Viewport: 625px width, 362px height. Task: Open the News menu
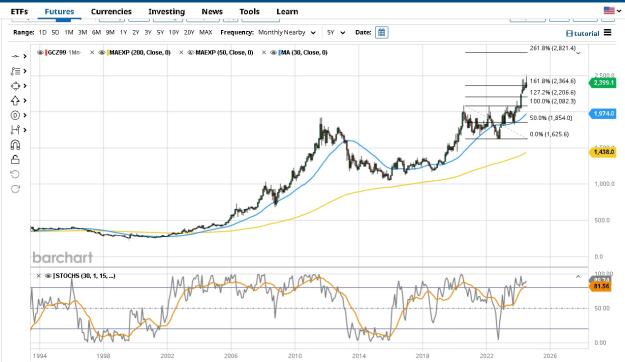(212, 12)
